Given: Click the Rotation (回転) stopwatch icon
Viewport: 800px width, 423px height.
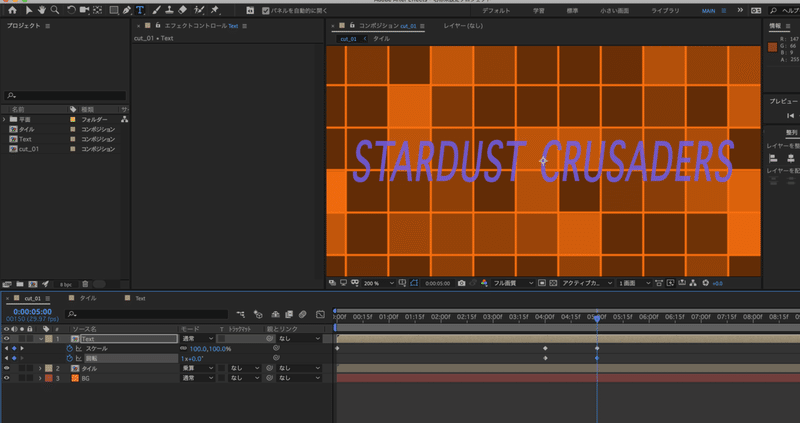Looking at the screenshot, I should (x=70, y=359).
